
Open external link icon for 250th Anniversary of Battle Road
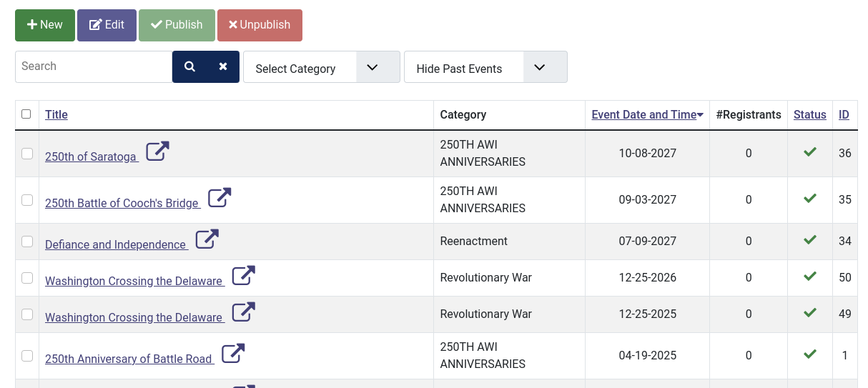coord(233,354)
